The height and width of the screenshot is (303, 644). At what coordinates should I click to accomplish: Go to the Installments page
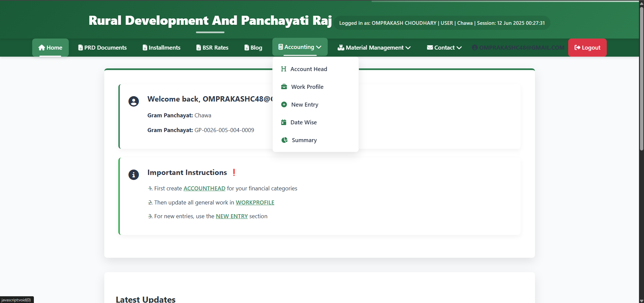coord(161,48)
